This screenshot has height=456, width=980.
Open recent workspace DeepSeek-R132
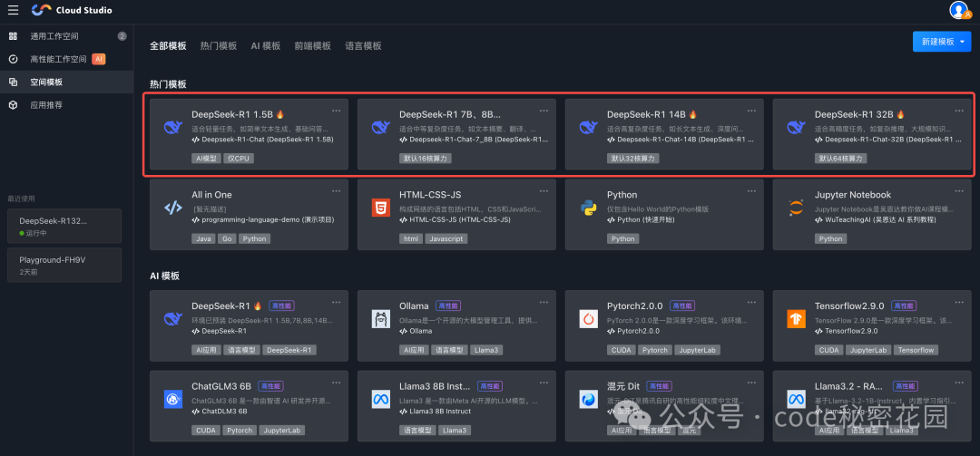pyautogui.click(x=64, y=226)
